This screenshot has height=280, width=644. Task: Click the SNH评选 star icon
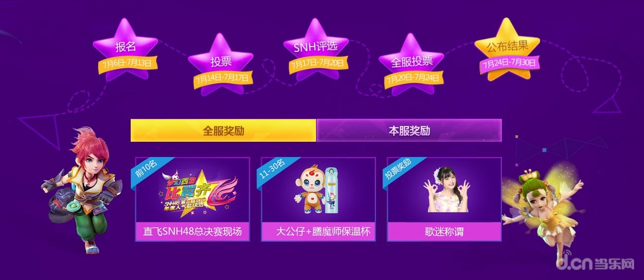point(316,49)
